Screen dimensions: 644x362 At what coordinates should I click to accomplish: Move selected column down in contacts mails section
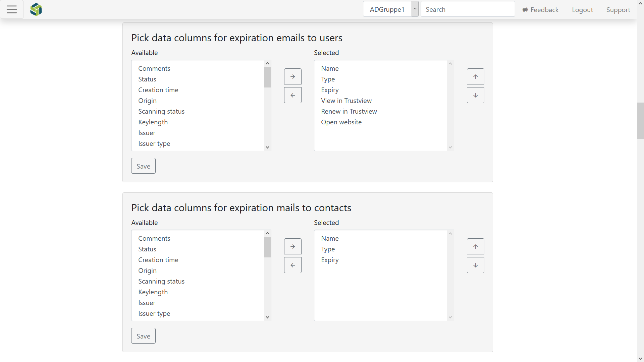click(475, 265)
